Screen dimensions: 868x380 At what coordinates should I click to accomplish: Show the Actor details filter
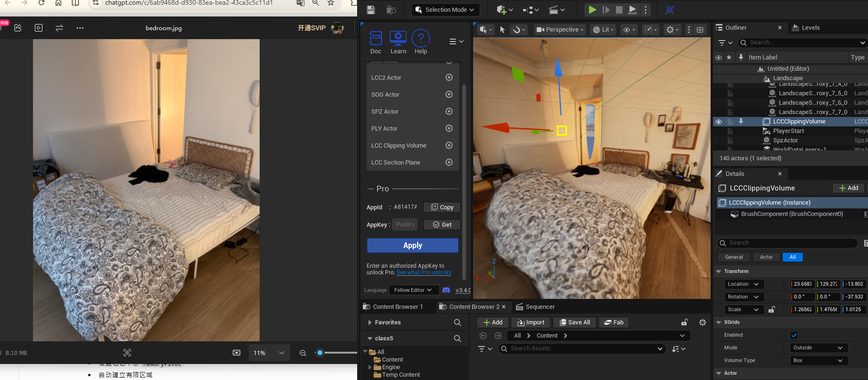(x=766, y=257)
